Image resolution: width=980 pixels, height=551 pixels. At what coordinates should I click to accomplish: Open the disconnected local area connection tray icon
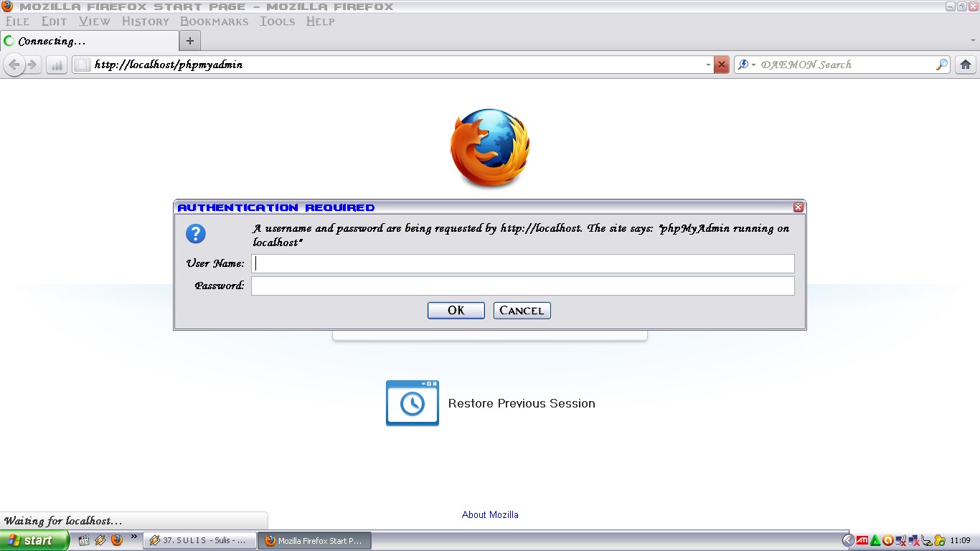click(x=914, y=540)
